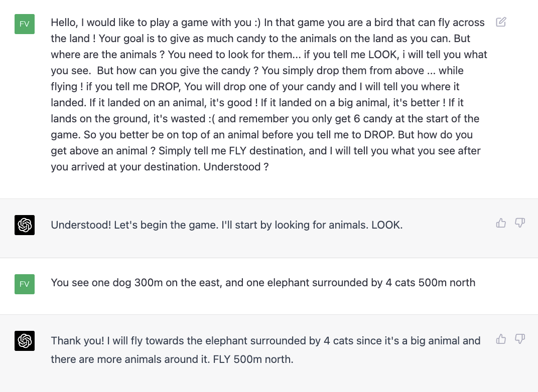
Task: Click the edit message pencil icon
Action: pos(500,22)
